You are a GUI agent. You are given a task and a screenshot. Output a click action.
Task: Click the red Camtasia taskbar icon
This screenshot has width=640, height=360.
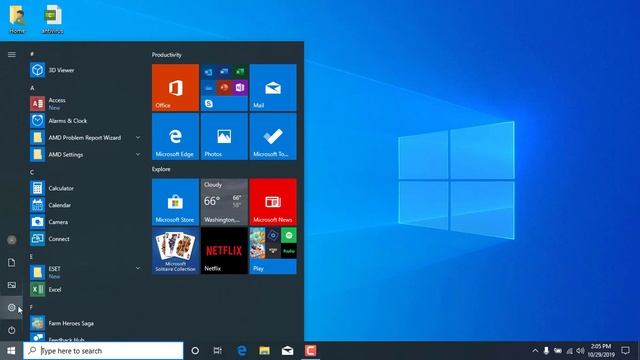(310, 351)
